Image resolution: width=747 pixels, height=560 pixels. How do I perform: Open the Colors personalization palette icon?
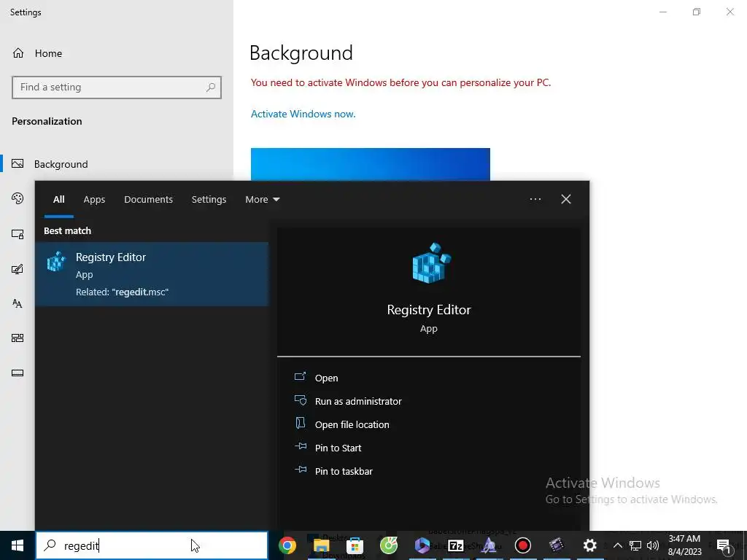coord(18,198)
